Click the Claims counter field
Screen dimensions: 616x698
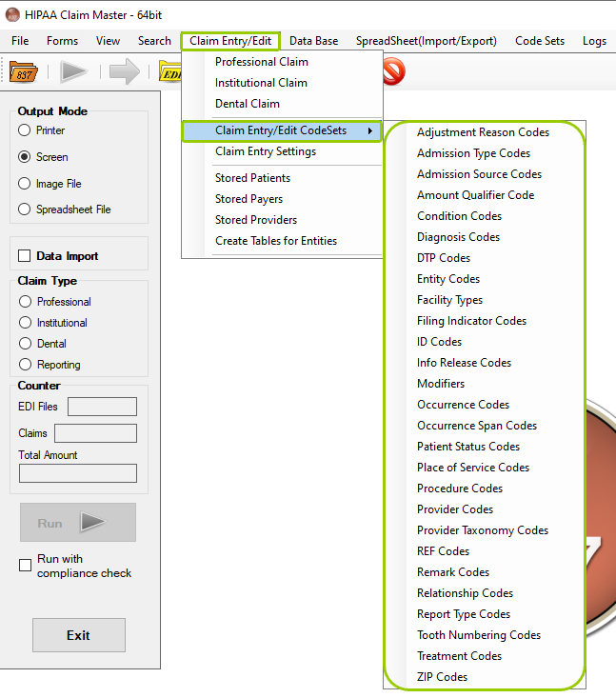pos(96,433)
